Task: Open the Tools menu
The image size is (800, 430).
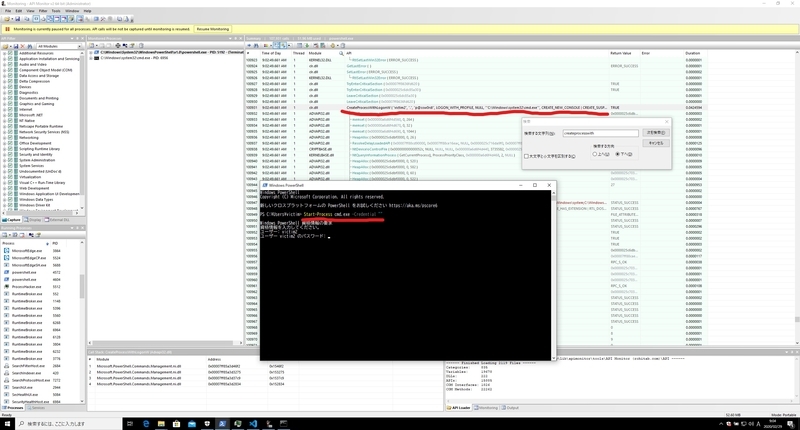Action: coord(56,11)
